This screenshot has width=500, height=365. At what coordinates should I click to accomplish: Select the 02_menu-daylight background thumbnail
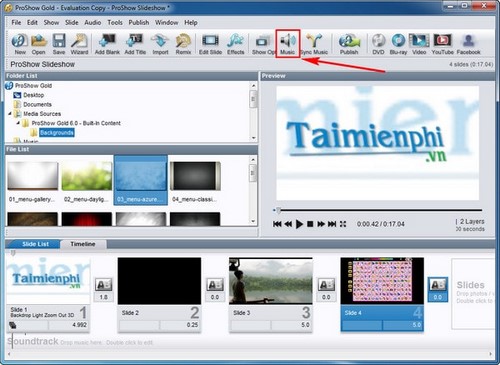pos(87,182)
